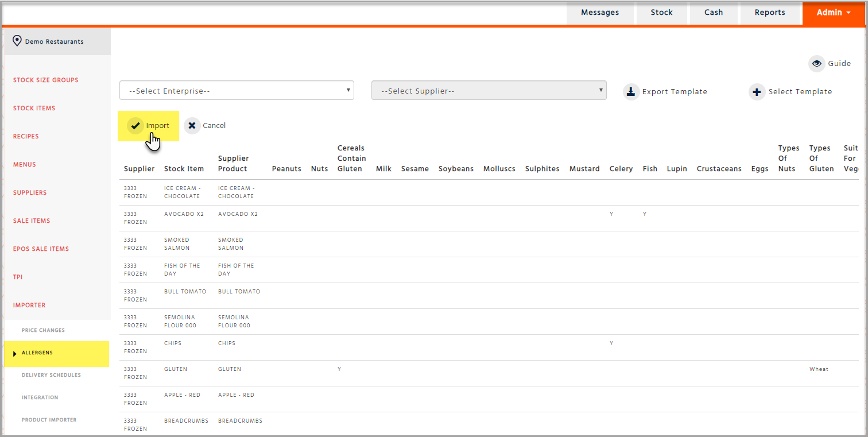Click the Demo Restaurants location pin
868x437 pixels.
17,41
